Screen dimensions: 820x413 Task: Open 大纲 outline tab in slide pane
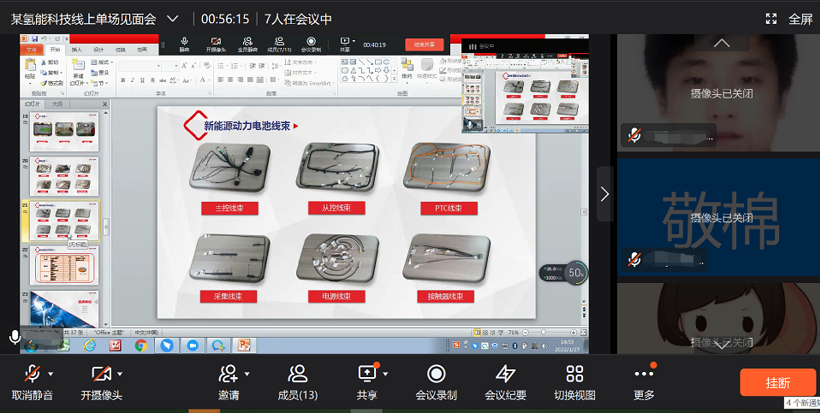point(56,104)
